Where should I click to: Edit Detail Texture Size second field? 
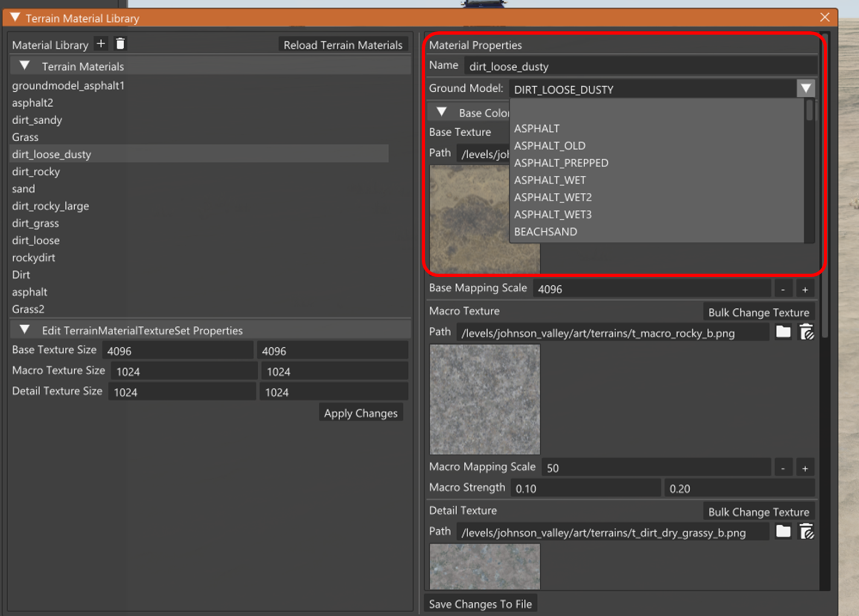[334, 392]
